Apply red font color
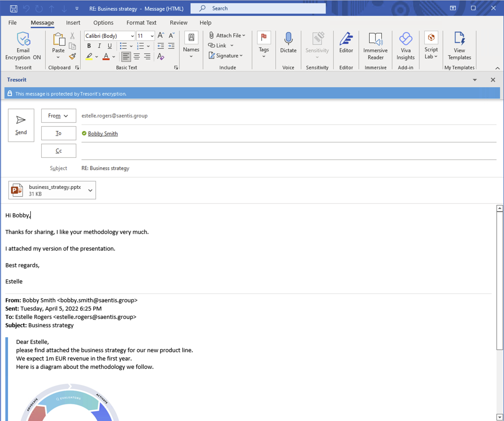504x421 pixels. tap(106, 57)
